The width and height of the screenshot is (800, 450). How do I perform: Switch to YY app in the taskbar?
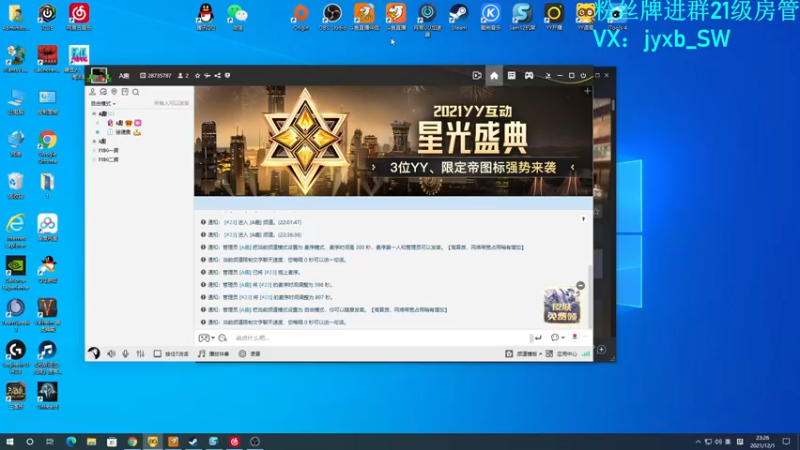tap(153, 441)
